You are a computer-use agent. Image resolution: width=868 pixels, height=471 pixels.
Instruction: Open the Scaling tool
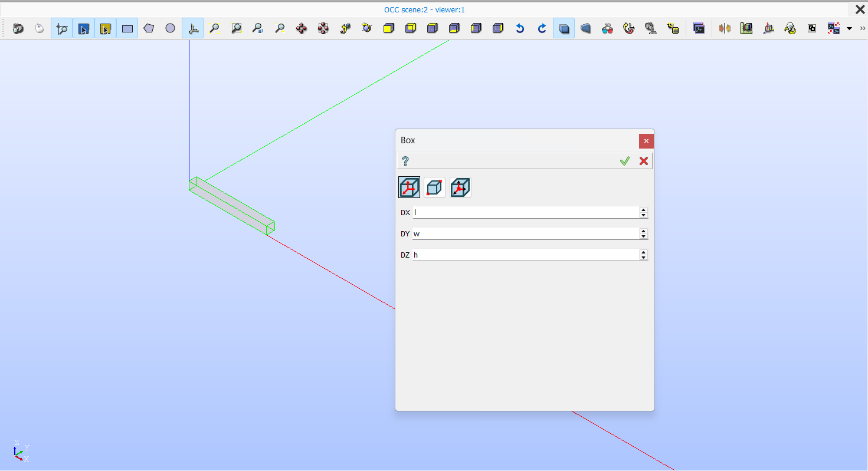pyautogui.click(x=746, y=28)
